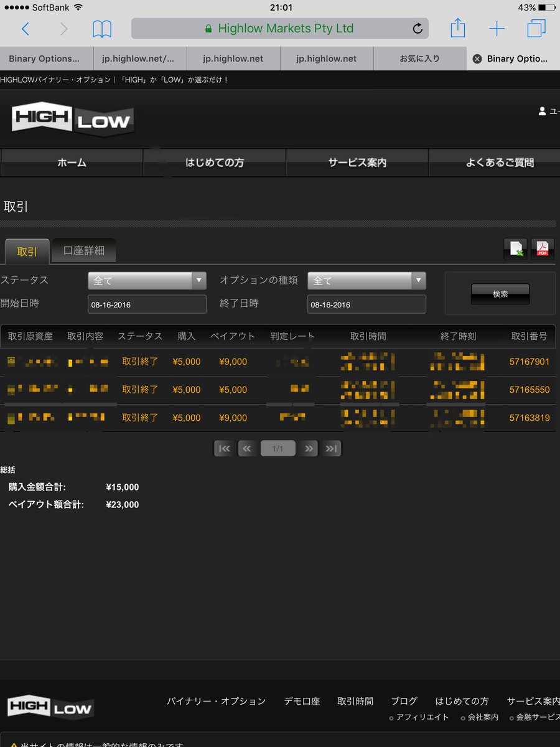The width and height of the screenshot is (560, 747).
Task: Sort by ステータス column header
Action: click(x=140, y=336)
